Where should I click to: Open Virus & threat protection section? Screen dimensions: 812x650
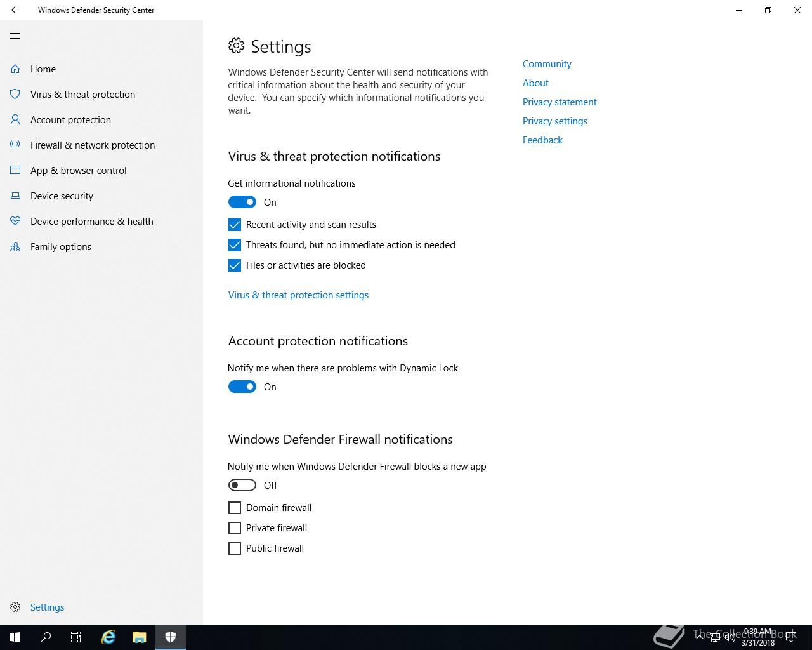click(82, 94)
